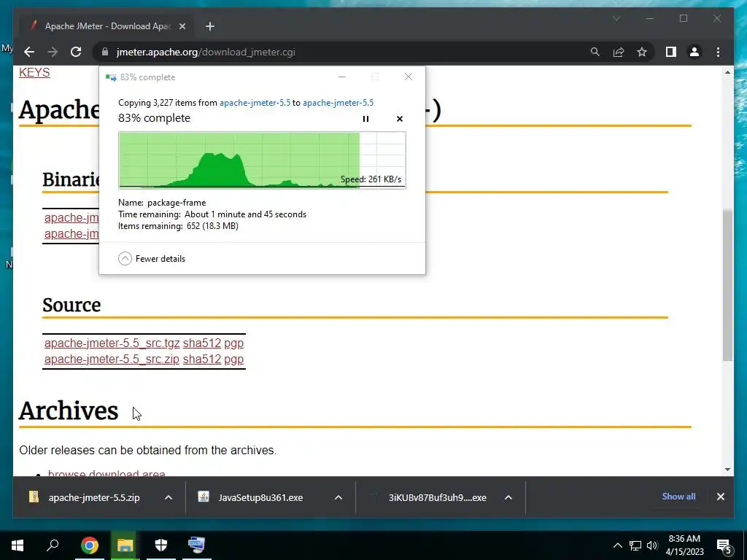Screen dimensions: 747x560
Task: Reload the JMeter download page
Action: point(76,52)
